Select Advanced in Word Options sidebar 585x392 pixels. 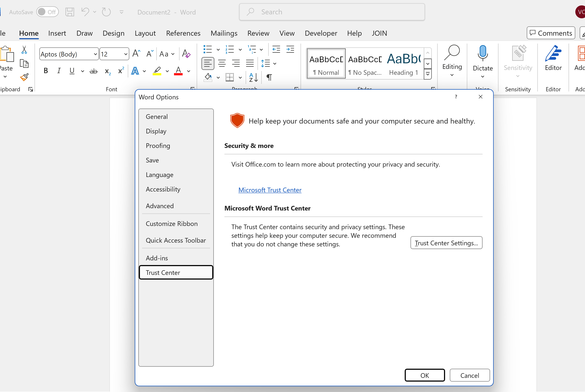[176, 206]
